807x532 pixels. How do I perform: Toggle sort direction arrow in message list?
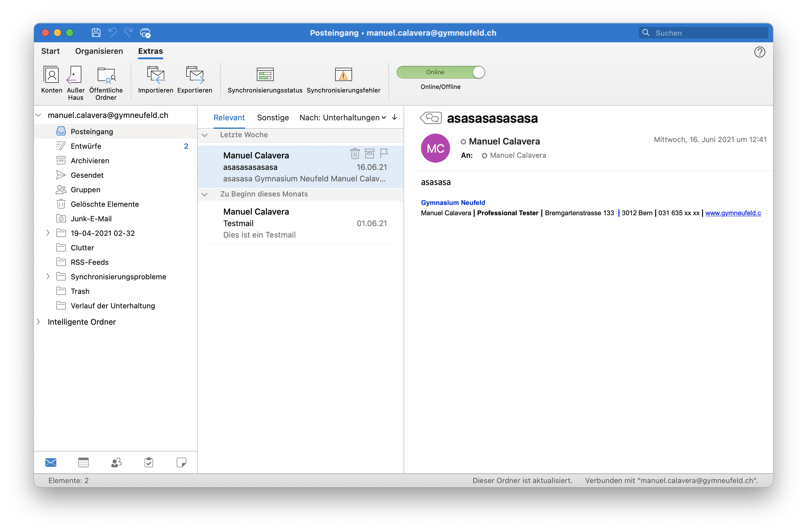pyautogui.click(x=394, y=117)
